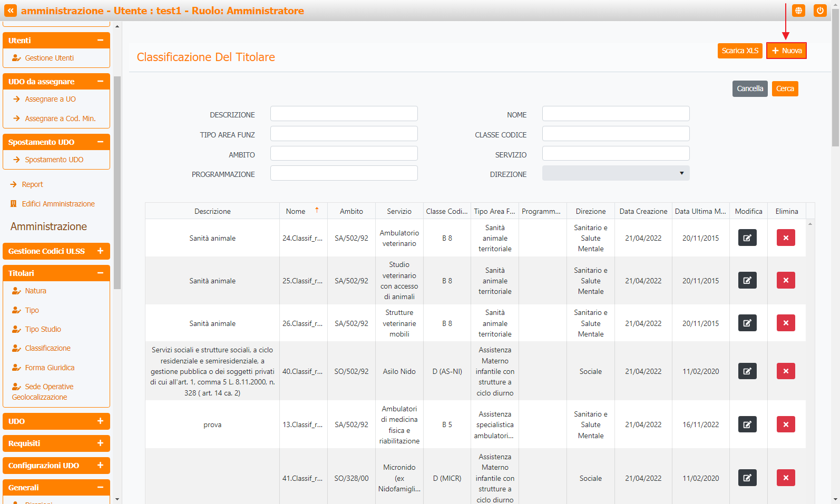
Task: Open the DIREZIONE dropdown
Action: 616,173
